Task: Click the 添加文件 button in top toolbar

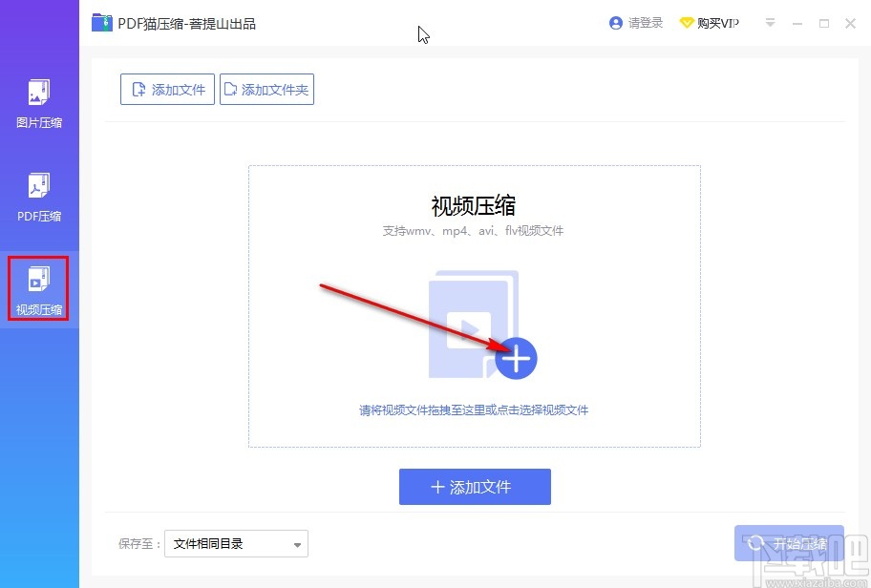Action: point(167,90)
